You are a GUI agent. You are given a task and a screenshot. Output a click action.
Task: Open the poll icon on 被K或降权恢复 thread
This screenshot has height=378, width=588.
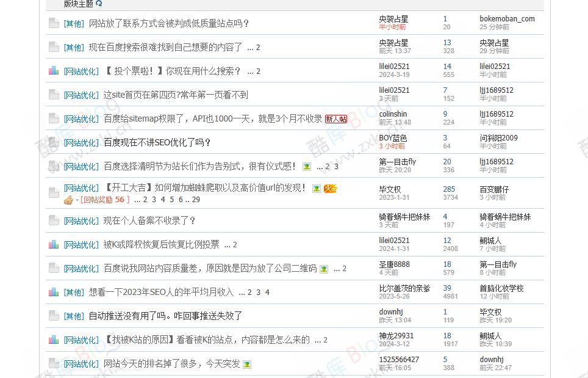pyautogui.click(x=54, y=244)
